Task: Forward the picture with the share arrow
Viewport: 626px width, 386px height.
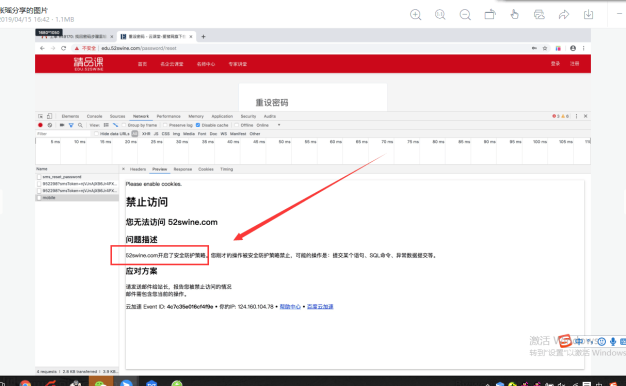Action: click(x=564, y=15)
